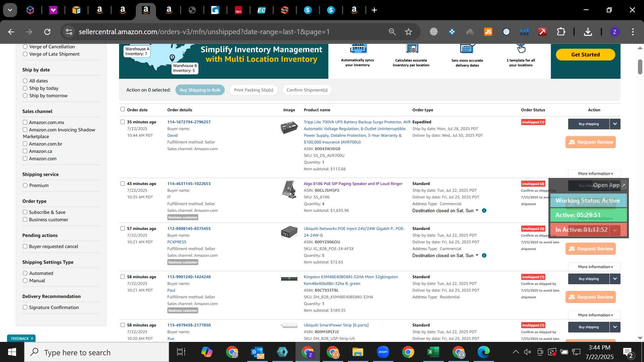Check the Amazon.com.mx sales channel box

pyautogui.click(x=25, y=122)
